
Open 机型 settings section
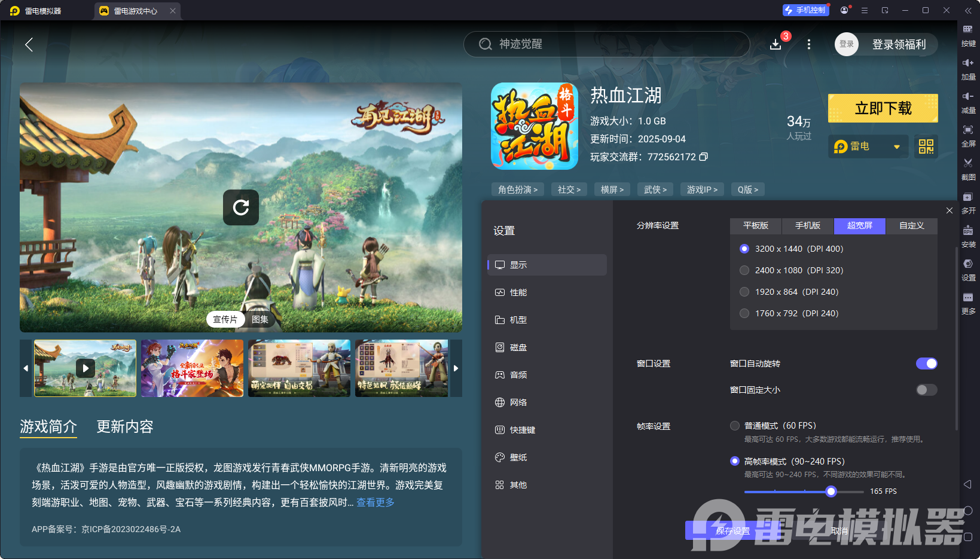pos(547,320)
